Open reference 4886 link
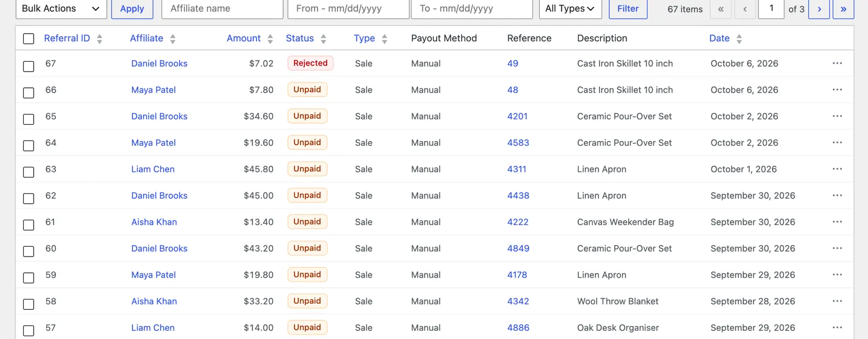 tap(518, 328)
